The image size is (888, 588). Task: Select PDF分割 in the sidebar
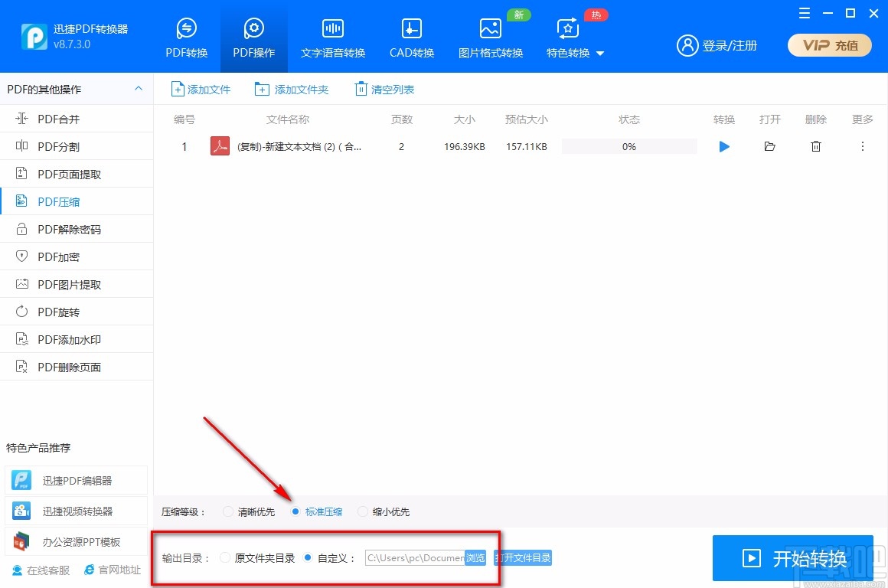click(x=77, y=146)
